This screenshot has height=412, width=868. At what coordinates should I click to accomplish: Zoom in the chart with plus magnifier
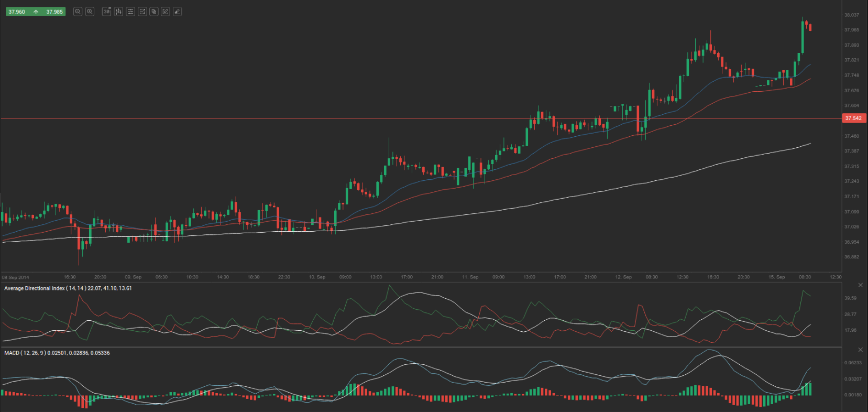point(90,12)
